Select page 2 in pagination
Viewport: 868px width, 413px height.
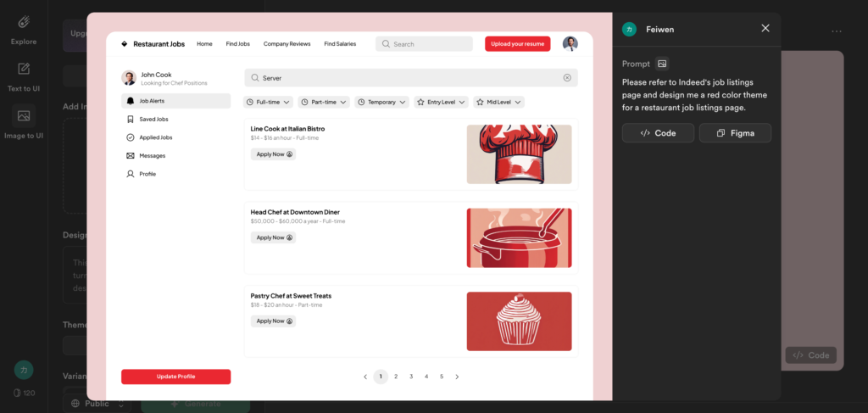(396, 377)
